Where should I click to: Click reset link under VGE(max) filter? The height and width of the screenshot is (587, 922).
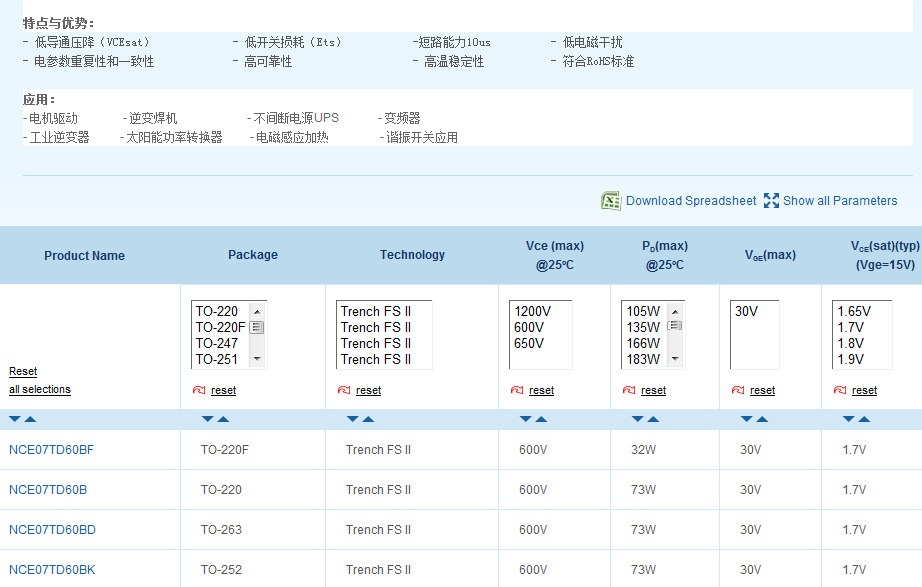pyautogui.click(x=762, y=390)
